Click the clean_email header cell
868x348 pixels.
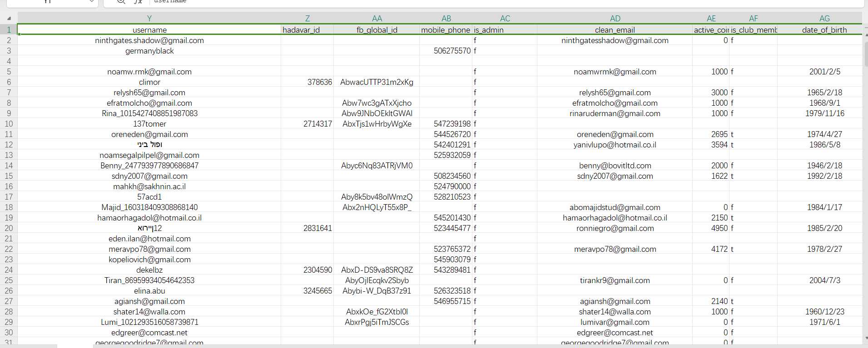tap(615, 30)
